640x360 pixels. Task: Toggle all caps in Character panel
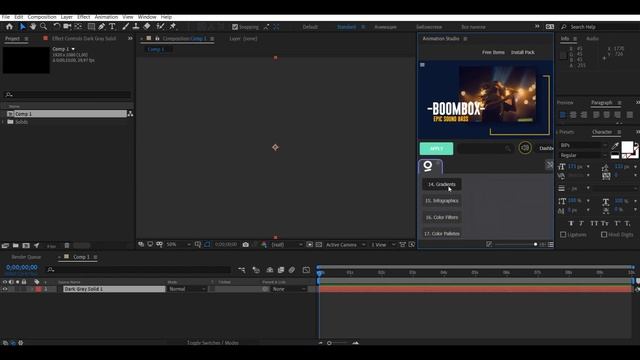click(594, 223)
